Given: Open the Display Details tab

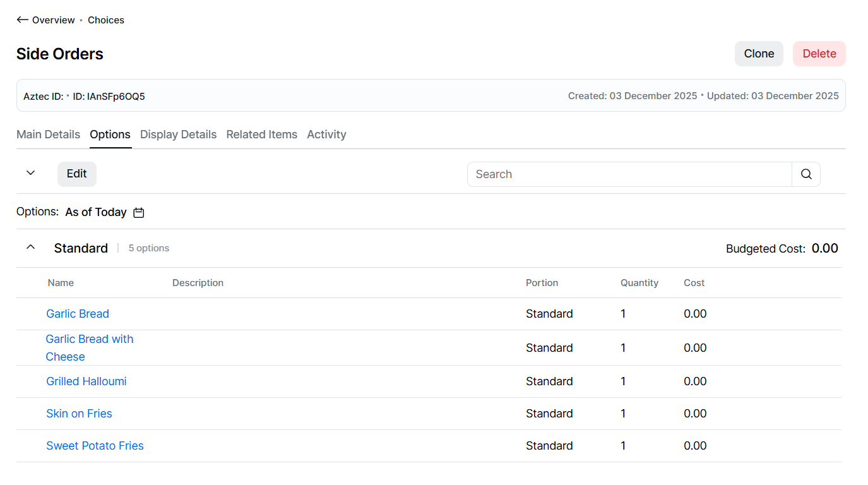Looking at the screenshot, I should pos(178,135).
